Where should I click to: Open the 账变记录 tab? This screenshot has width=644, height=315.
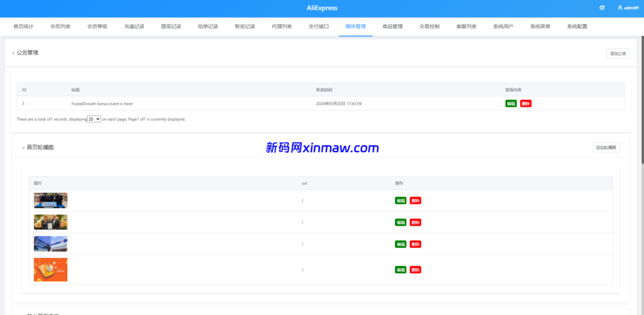245,26
